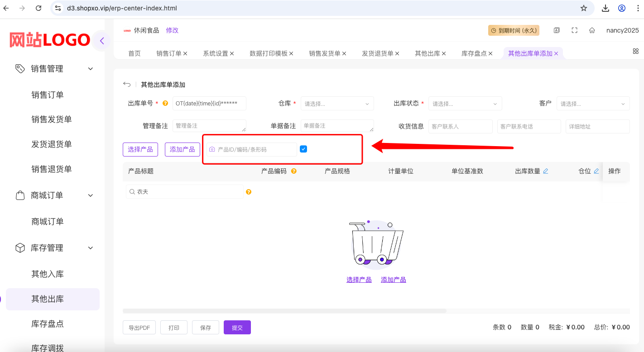Click help icon beside 农夫 search box
644x352 pixels.
(249, 192)
